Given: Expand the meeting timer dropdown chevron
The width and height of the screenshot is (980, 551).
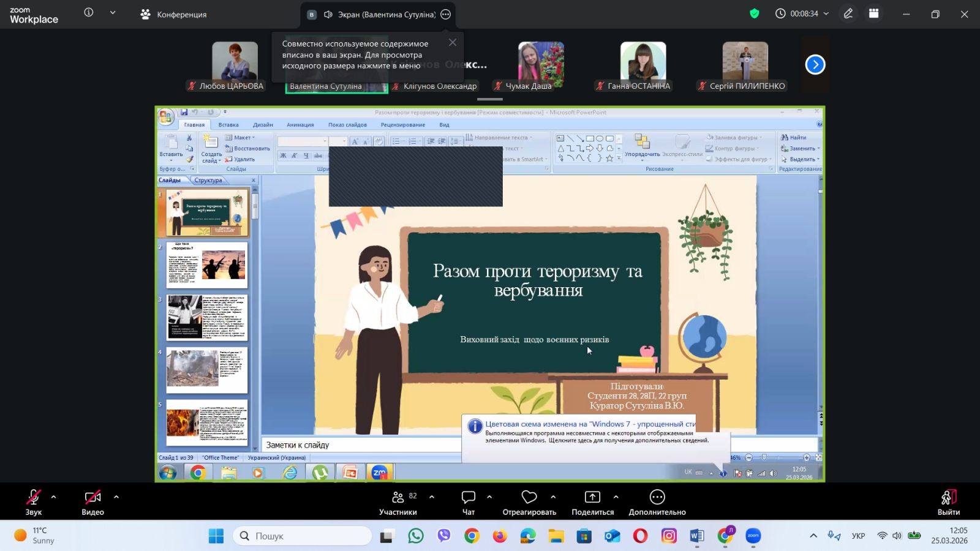Looking at the screenshot, I should (826, 13).
